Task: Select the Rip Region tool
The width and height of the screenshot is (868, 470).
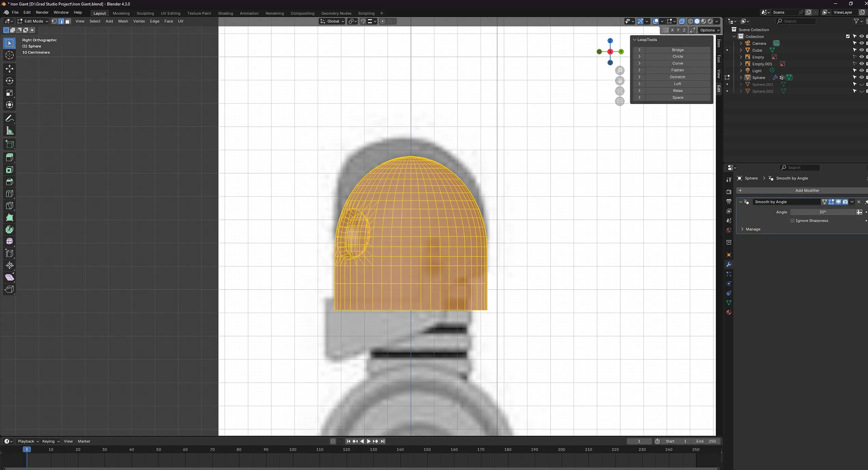Action: pyautogui.click(x=9, y=290)
